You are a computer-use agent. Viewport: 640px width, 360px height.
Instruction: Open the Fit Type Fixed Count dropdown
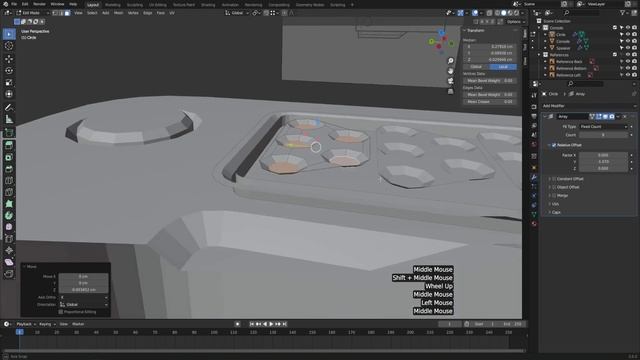coord(603,127)
